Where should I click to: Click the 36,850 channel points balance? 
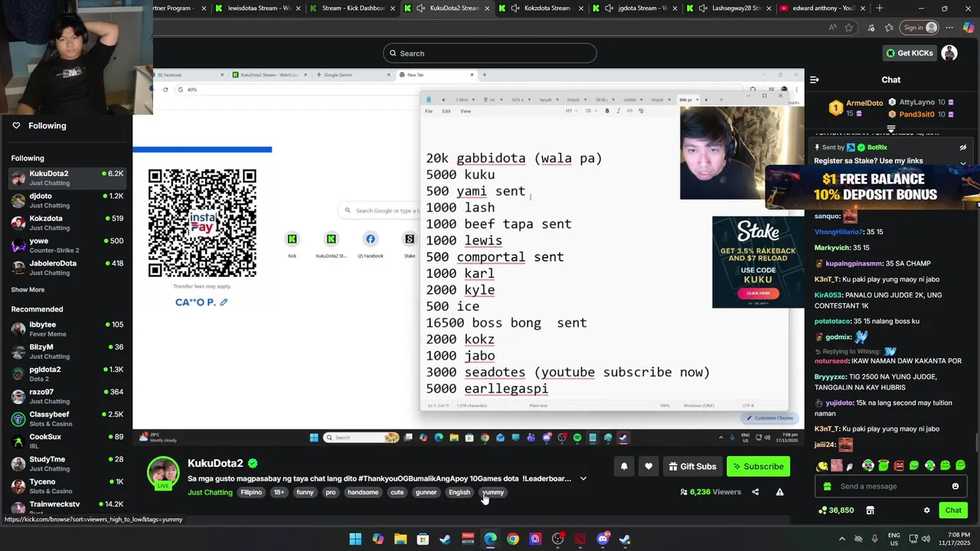[x=836, y=510]
